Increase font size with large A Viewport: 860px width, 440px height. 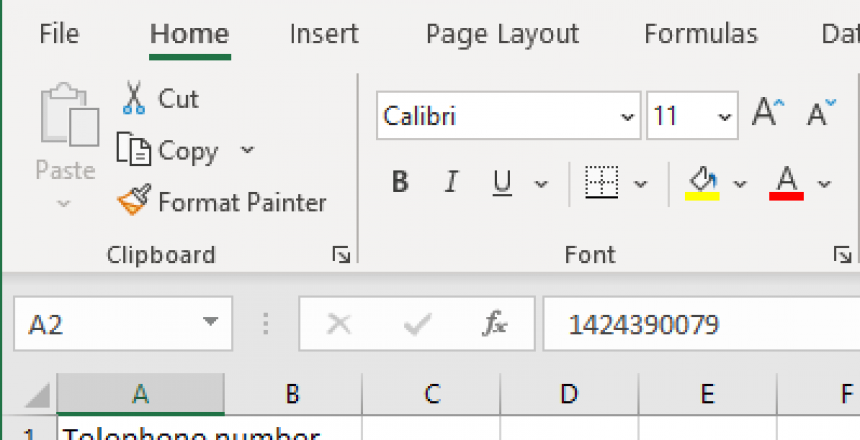[768, 112]
